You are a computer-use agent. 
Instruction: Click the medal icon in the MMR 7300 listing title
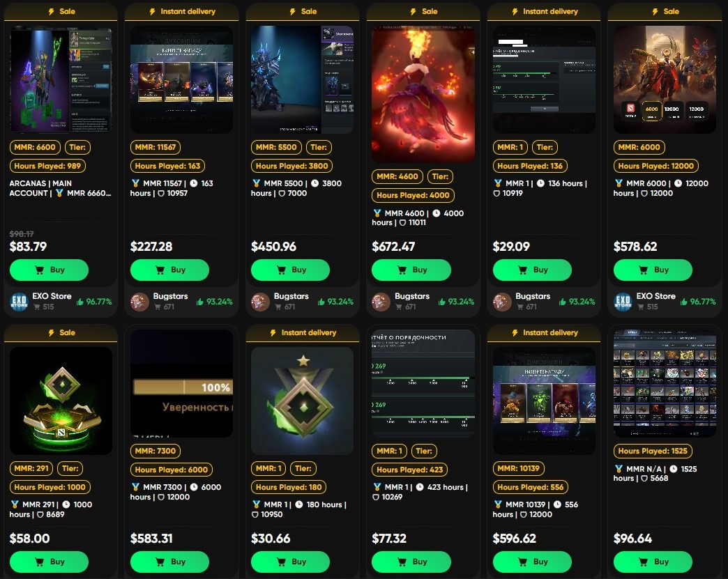pos(135,486)
